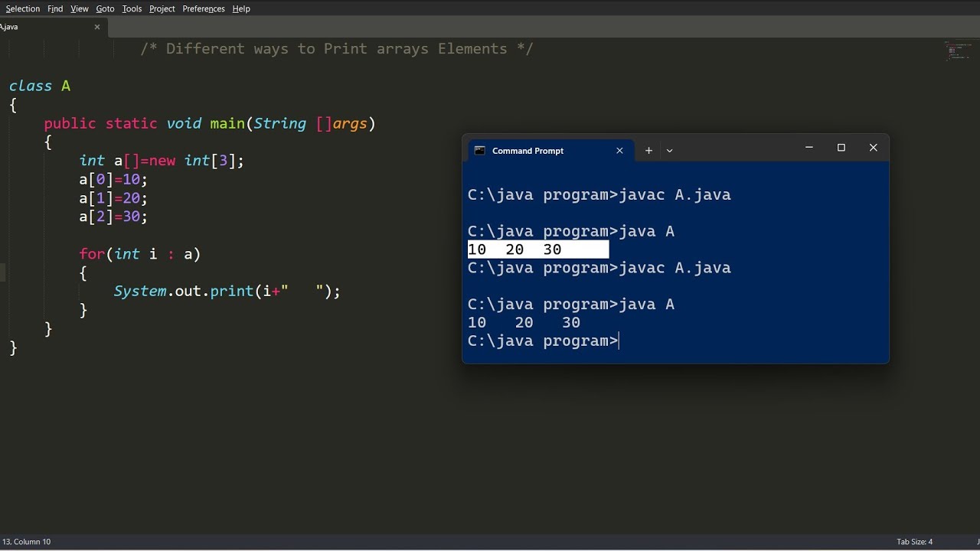
Task: Close the Command Prompt window
Action: click(x=873, y=148)
